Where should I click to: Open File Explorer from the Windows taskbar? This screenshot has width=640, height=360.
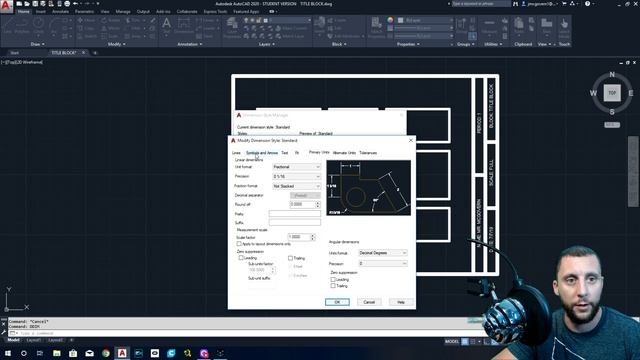[x=57, y=353]
